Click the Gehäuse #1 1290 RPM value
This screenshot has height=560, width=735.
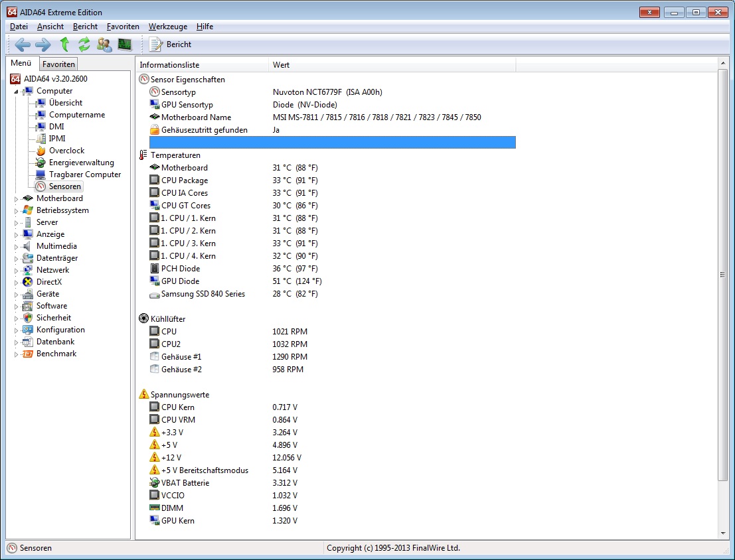click(x=289, y=356)
